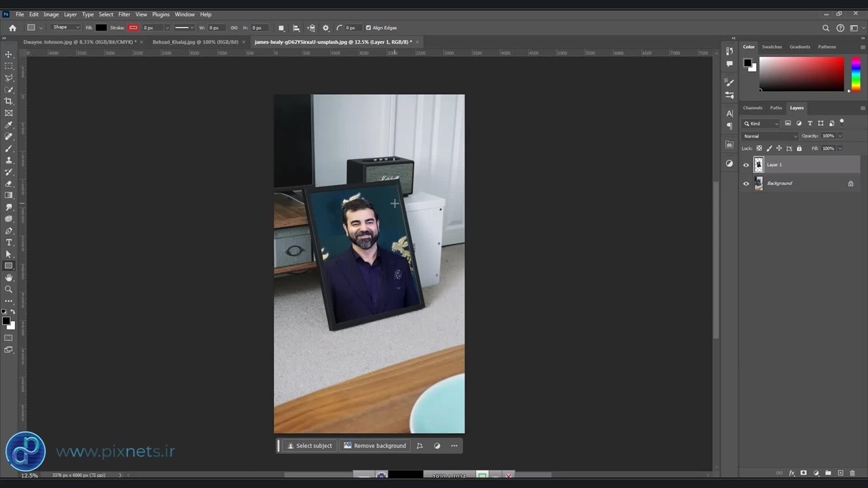Screen dimensions: 868x488
Task: Activate the Horizontal Type tool
Action: click(x=9, y=242)
